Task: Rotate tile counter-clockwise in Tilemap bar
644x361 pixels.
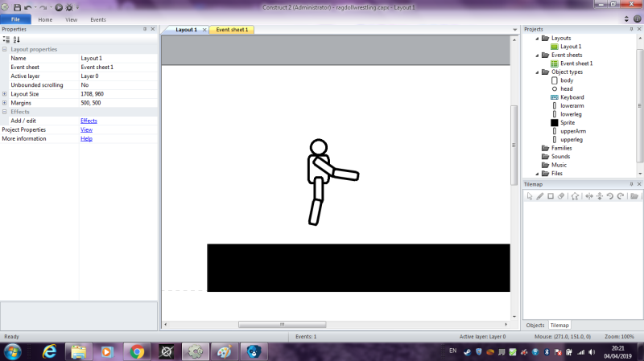Action: [610, 196]
